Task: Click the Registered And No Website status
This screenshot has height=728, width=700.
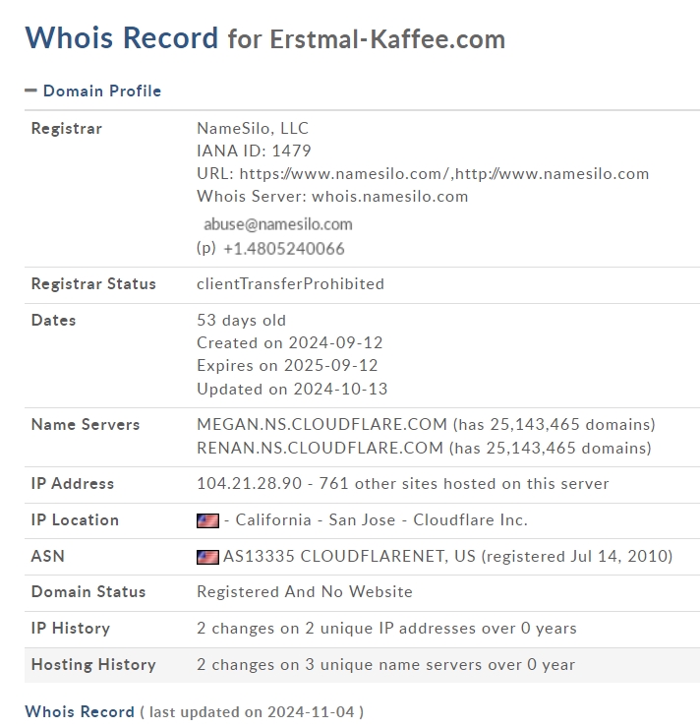Action: (x=305, y=592)
